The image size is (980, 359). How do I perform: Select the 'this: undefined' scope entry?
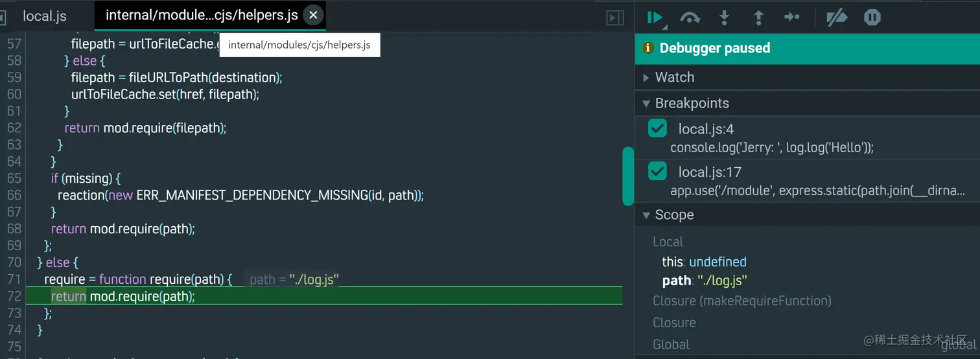[x=704, y=262]
